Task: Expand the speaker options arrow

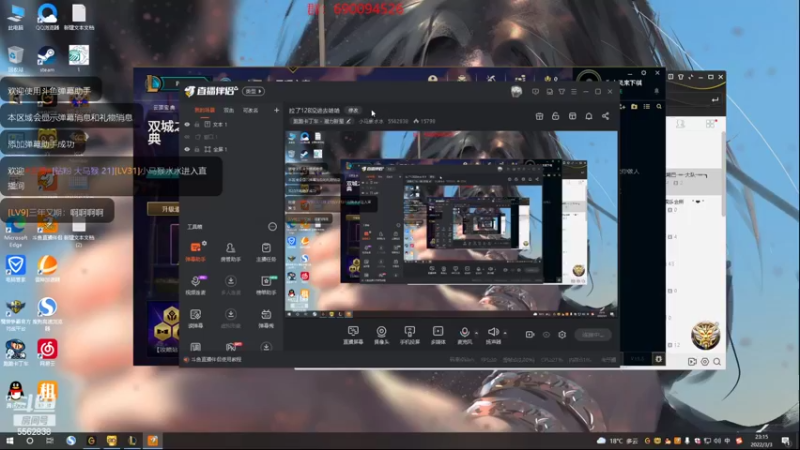Action: click(x=505, y=333)
